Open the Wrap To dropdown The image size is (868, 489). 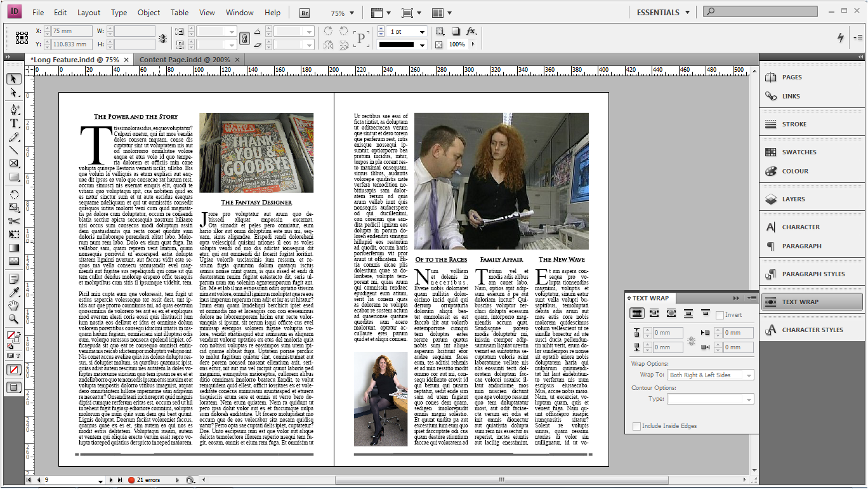pyautogui.click(x=711, y=375)
